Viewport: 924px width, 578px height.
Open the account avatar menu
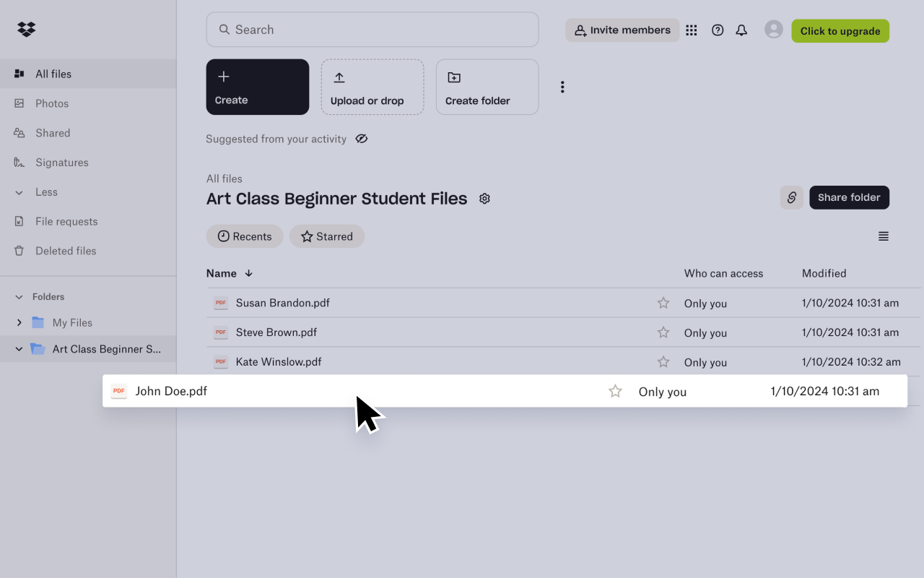(x=774, y=30)
